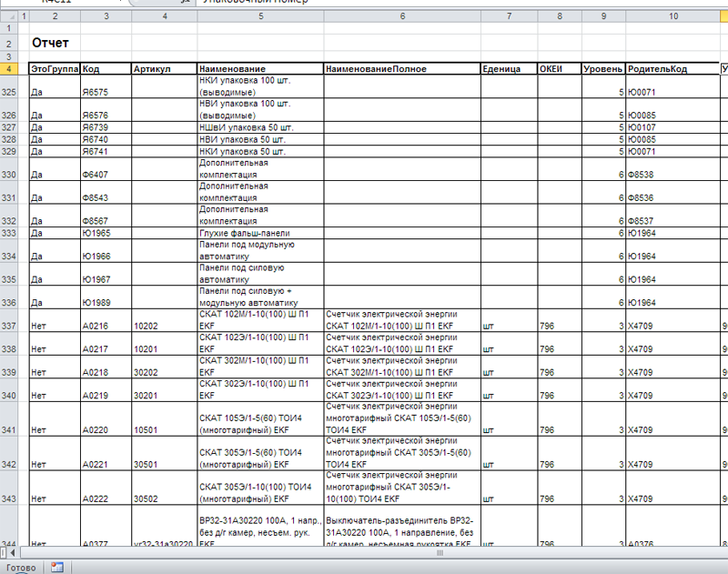Click the 'Отчет' title cell

click(55, 43)
